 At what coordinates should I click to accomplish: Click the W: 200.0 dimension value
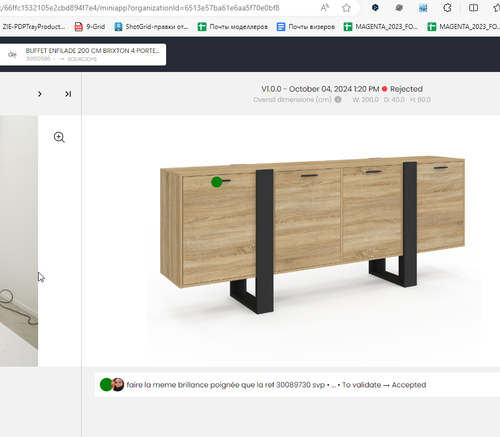pos(365,100)
